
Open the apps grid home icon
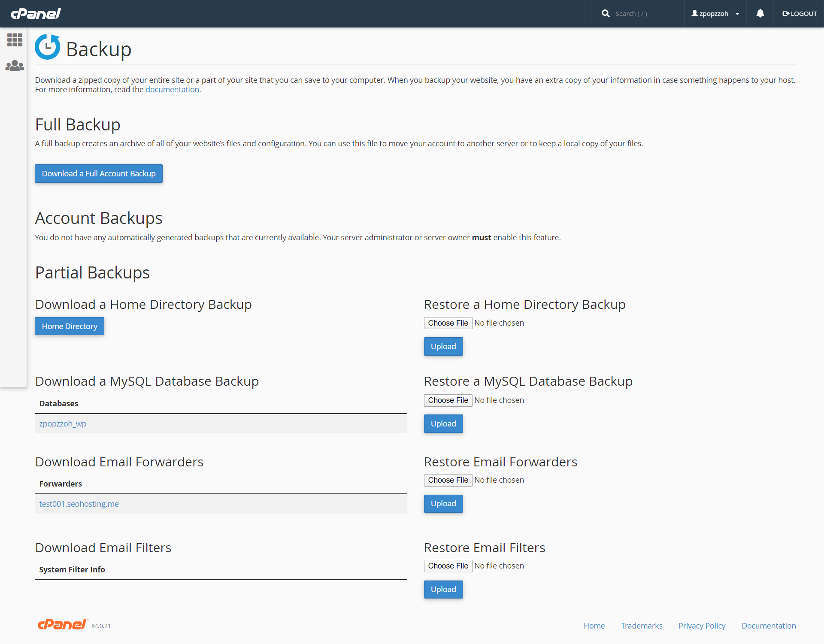click(15, 40)
